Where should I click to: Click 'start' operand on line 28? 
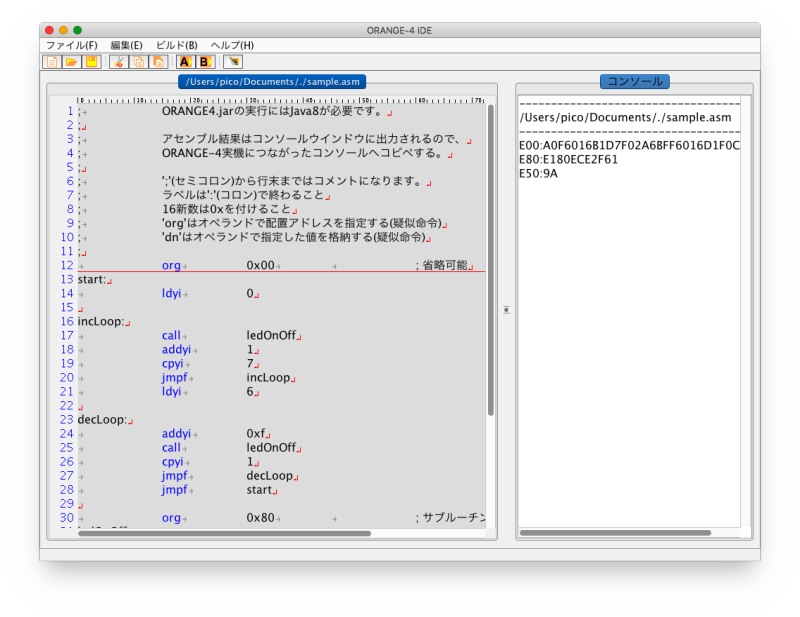[x=259, y=490]
